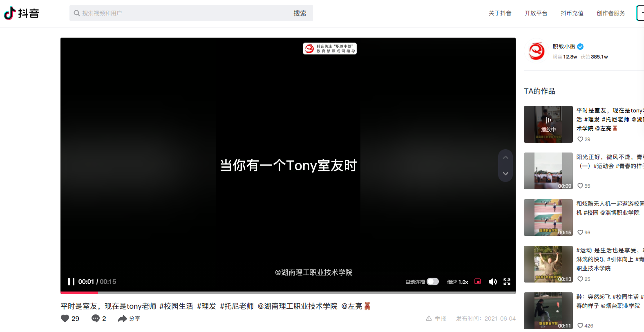Enter fullscreen video mode
This screenshot has width=644, height=332.
[x=507, y=282]
